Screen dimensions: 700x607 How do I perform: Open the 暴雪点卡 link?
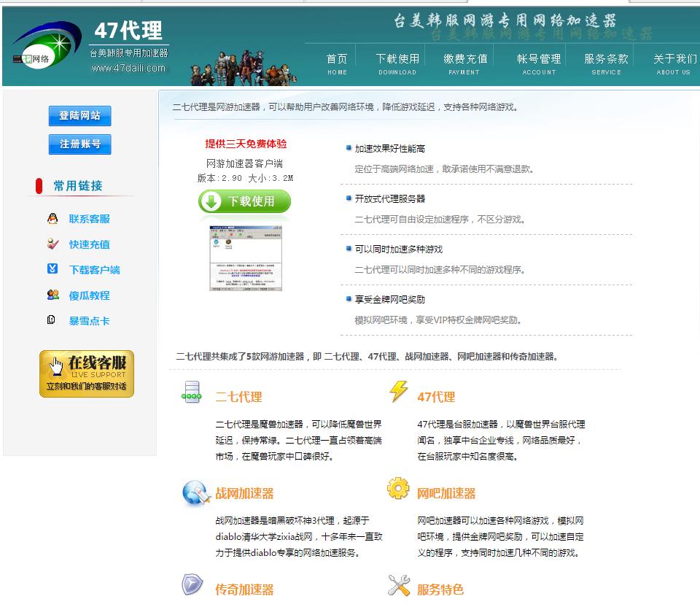point(89,321)
